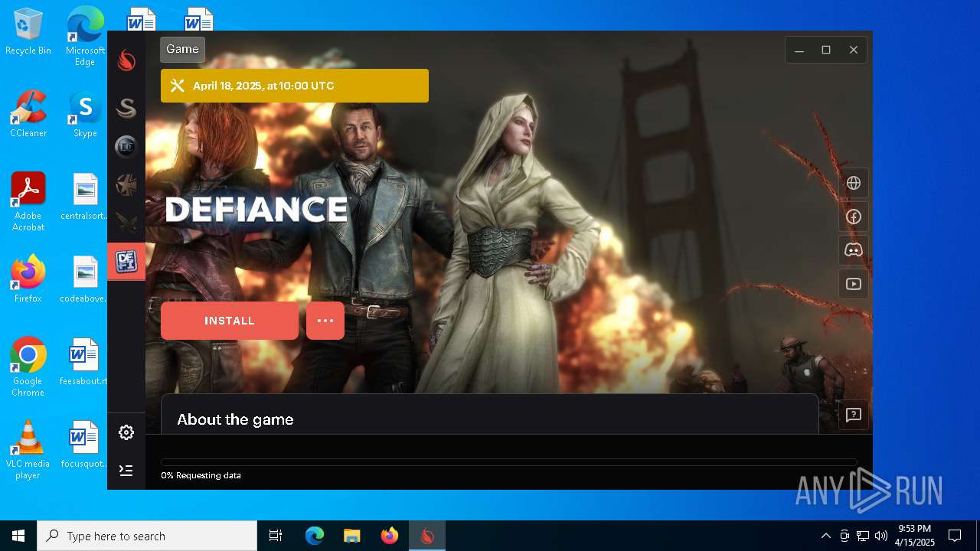
Task: Open the clock showing 9:53 PM
Action: pos(915,536)
